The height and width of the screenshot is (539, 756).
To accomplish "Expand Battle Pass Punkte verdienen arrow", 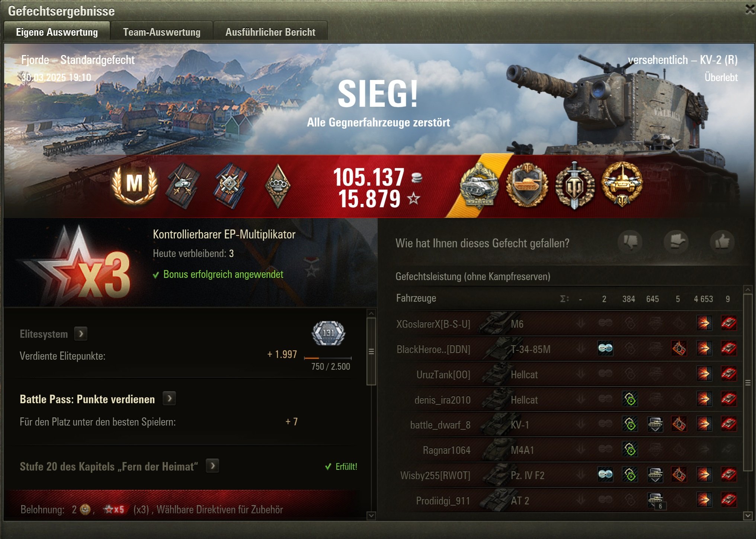I will click(x=169, y=399).
